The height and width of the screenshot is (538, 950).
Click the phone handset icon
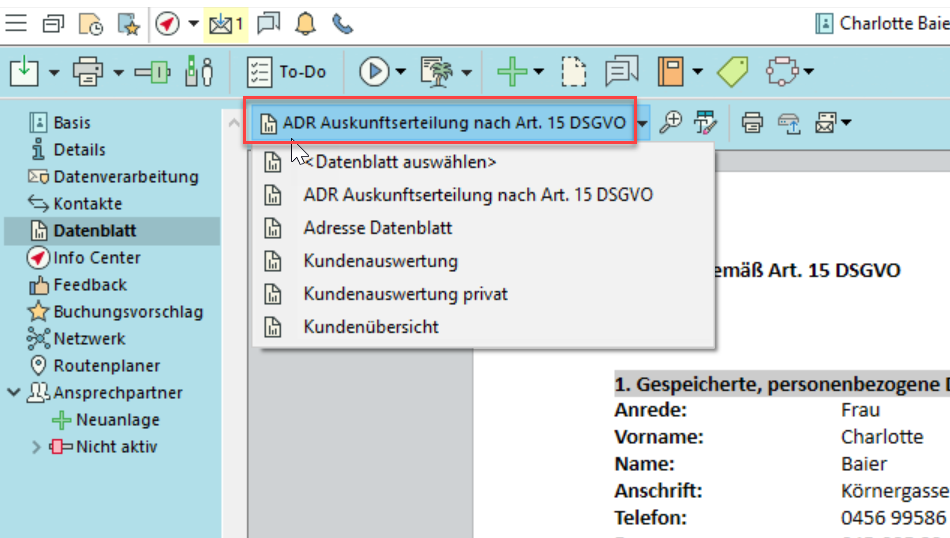343,23
